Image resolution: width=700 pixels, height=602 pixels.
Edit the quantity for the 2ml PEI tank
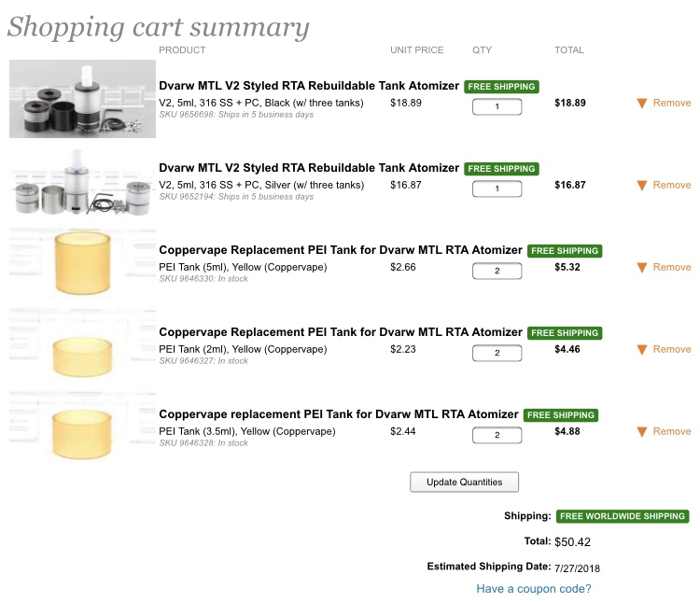click(x=497, y=353)
